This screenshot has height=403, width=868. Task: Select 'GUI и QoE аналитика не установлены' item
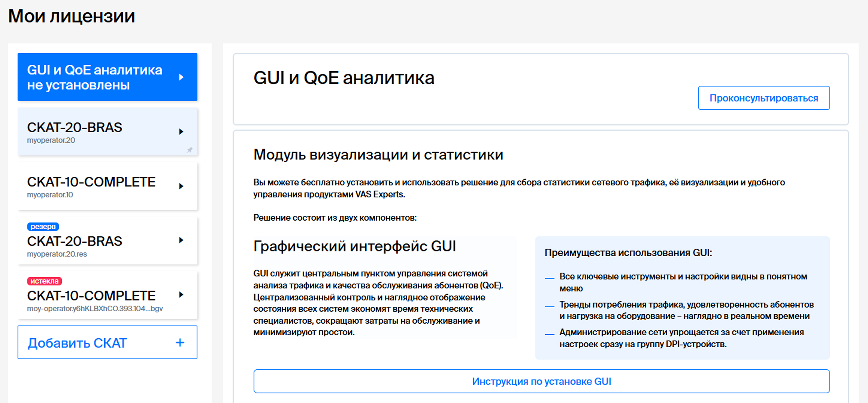tap(107, 77)
